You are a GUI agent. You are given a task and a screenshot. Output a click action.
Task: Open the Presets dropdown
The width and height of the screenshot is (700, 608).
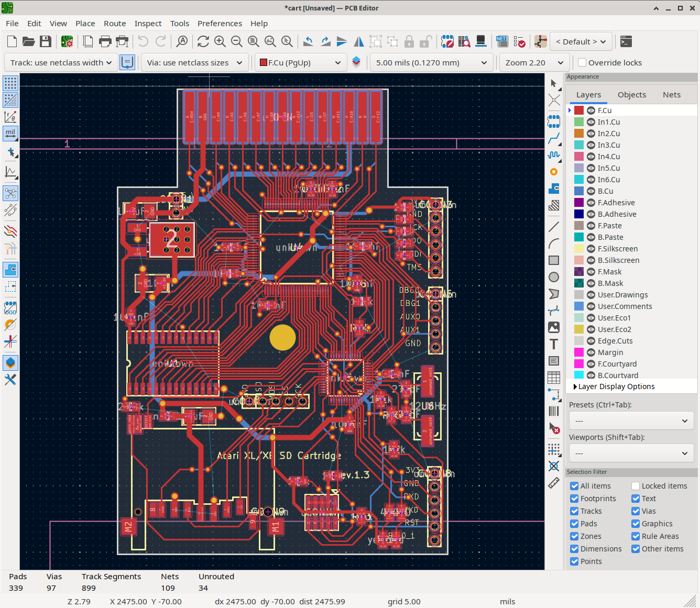click(x=631, y=420)
